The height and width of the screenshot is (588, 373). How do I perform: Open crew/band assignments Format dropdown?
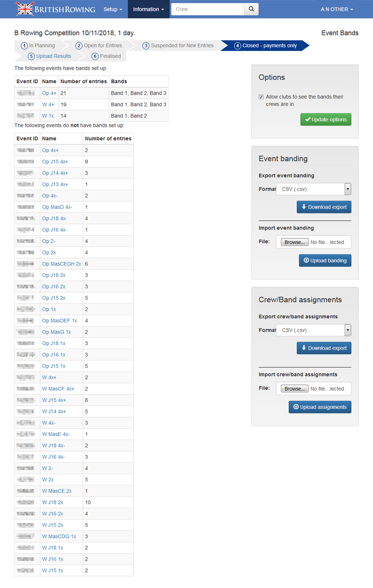click(x=313, y=330)
